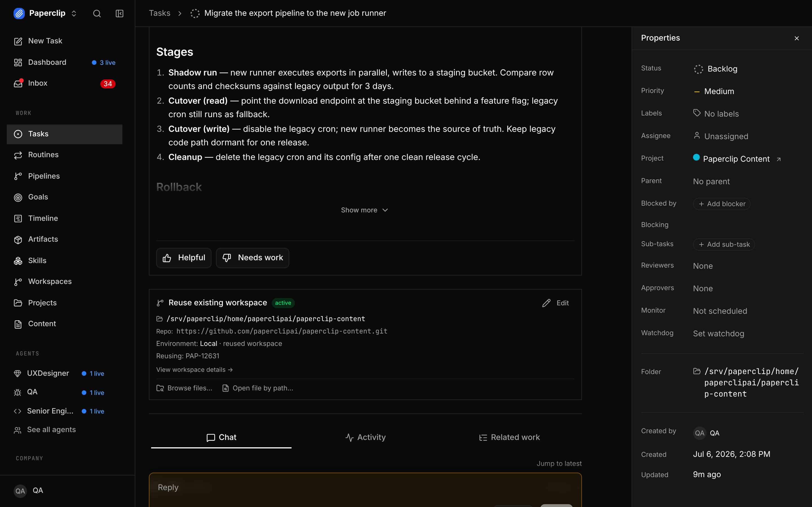Mark the description as Helpful
Screen dimensions: 812x507
(x=184, y=257)
